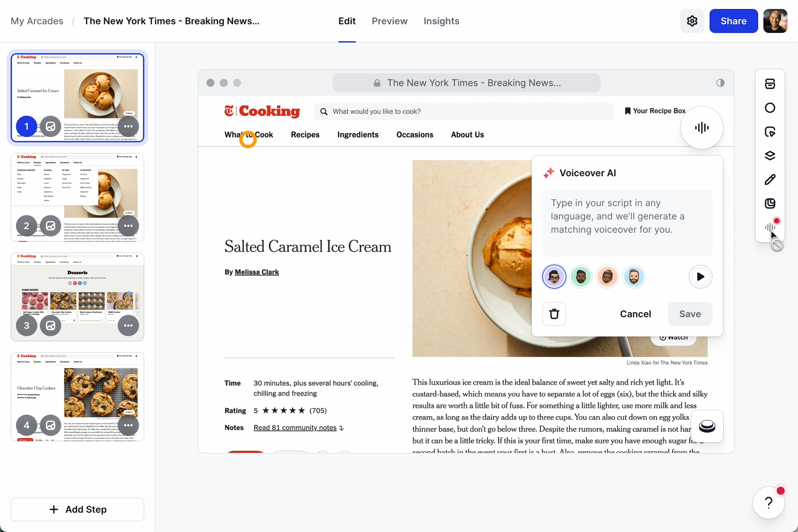Open Occasions navigation menu item
798x532 pixels.
tap(415, 134)
